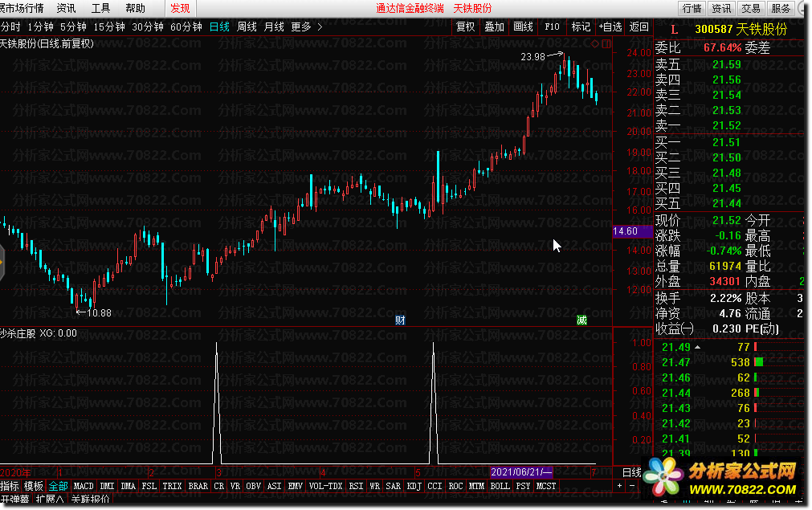Viewport: 812px width, 510px height.
Task: Click the 标记 mark button
Action: (x=581, y=27)
